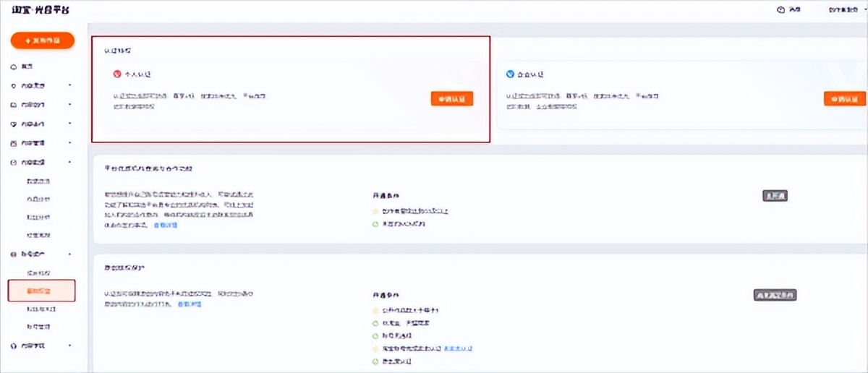
Task: Click the blue details link in bottom section description
Action: (189, 304)
